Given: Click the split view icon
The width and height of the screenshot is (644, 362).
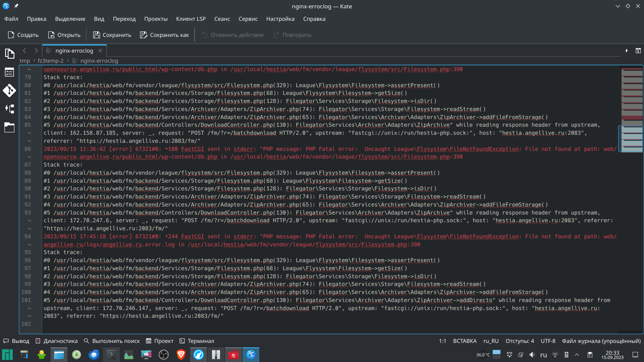Looking at the screenshot, I should click(638, 51).
